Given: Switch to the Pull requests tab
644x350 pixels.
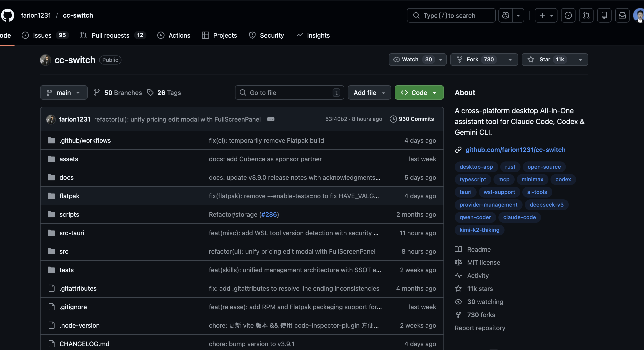Looking at the screenshot, I should point(110,35).
